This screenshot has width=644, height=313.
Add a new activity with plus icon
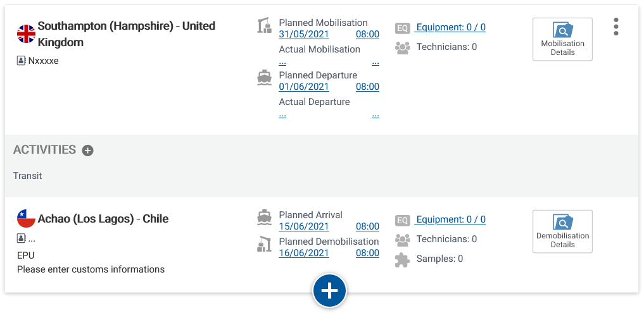(87, 150)
